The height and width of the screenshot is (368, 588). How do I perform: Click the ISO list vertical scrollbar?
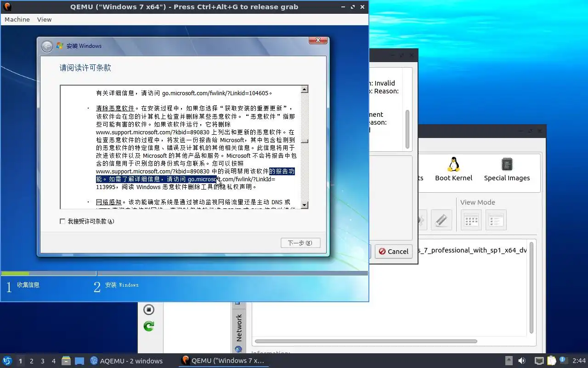click(531, 287)
